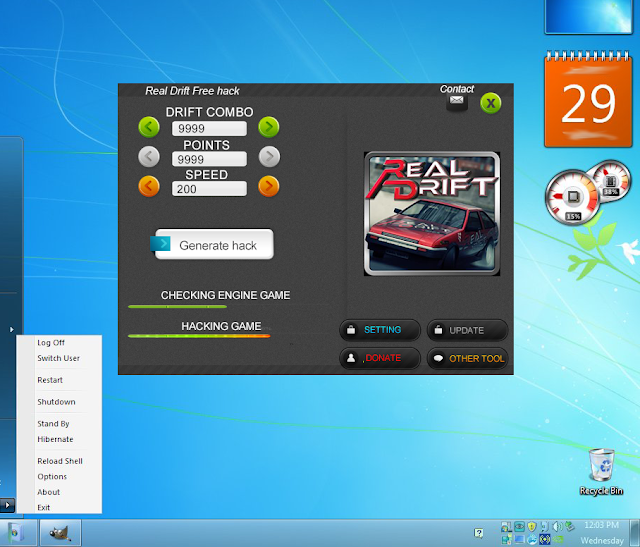Image resolution: width=640 pixels, height=547 pixels.
Task: Choose Restart in the power menu
Action: pyautogui.click(x=50, y=380)
